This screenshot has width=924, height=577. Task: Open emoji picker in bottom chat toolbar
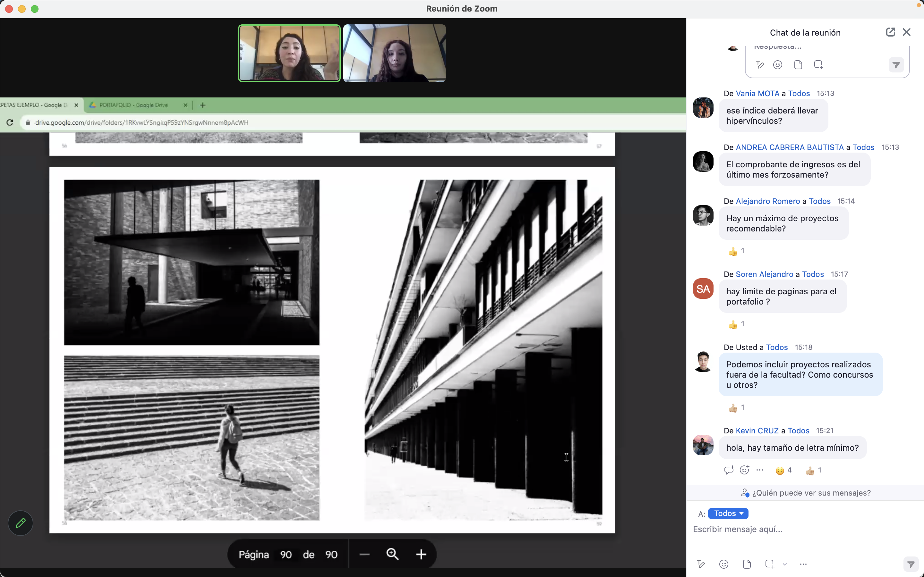coord(723,564)
